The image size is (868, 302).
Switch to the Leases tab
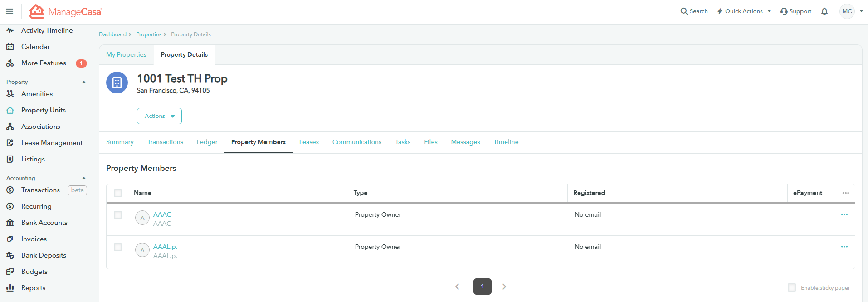coord(309,142)
